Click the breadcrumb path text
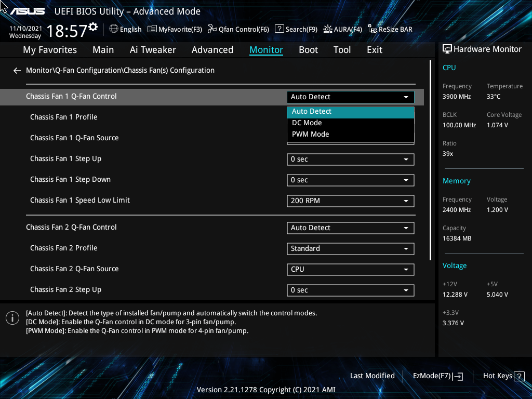532x399 pixels. coord(120,70)
